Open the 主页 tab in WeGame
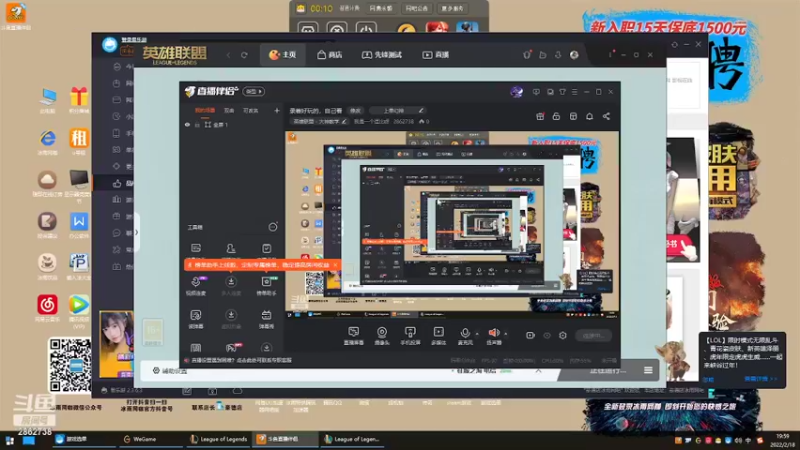Viewport: 800px width, 450px height. pos(282,55)
